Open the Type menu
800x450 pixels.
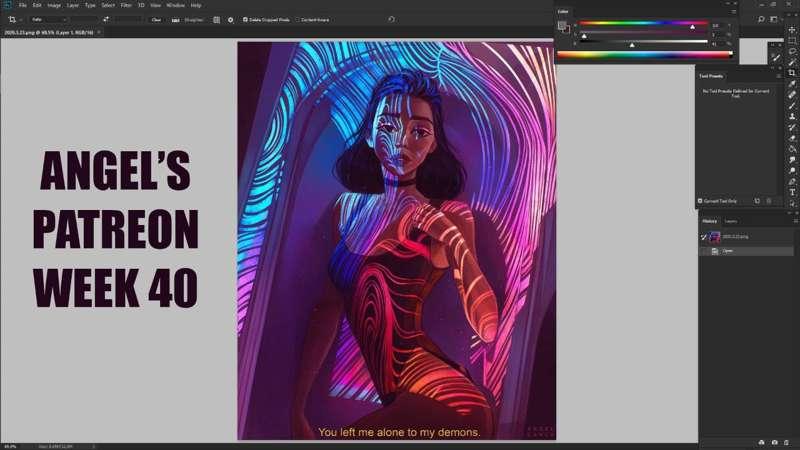click(x=90, y=5)
